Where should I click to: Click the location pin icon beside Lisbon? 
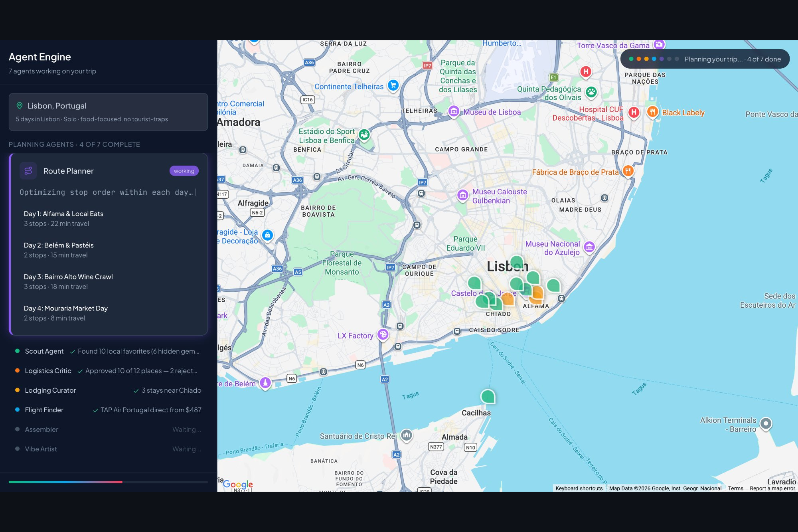point(19,106)
